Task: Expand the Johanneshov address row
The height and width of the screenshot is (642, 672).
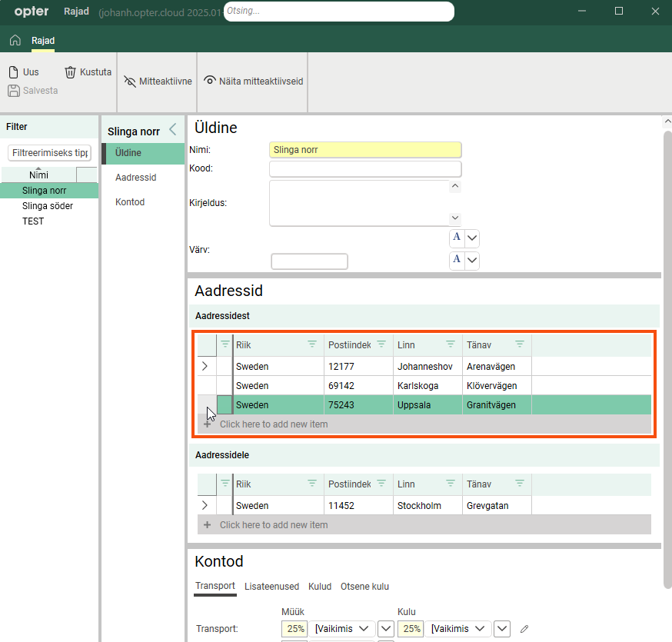Action: 205,367
